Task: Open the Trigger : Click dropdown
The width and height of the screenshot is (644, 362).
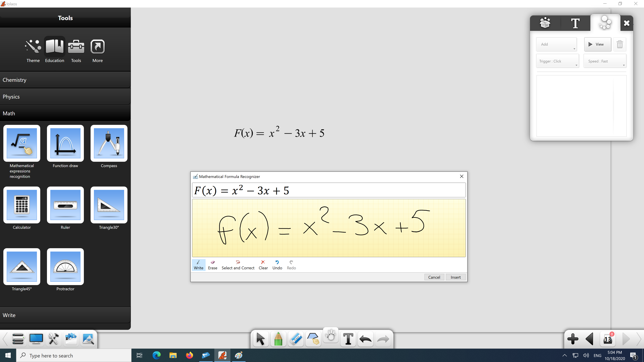Action: point(557,61)
